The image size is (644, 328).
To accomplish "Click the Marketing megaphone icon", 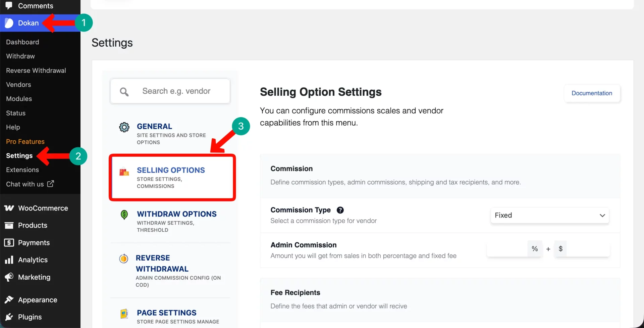I will [x=9, y=277].
